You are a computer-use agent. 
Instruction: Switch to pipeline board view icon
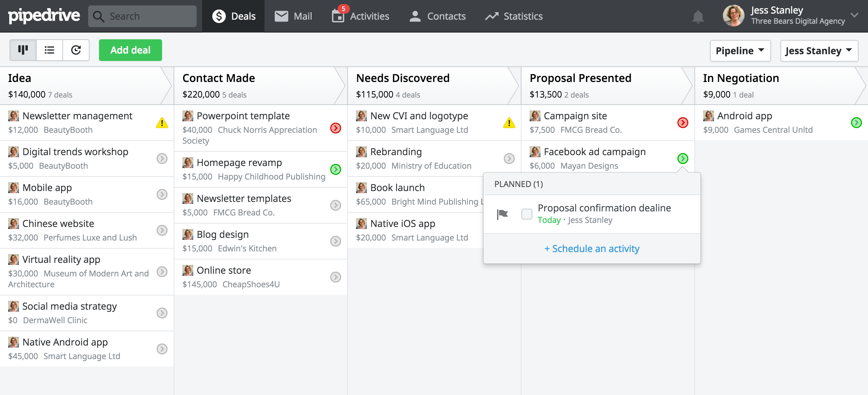(x=23, y=50)
